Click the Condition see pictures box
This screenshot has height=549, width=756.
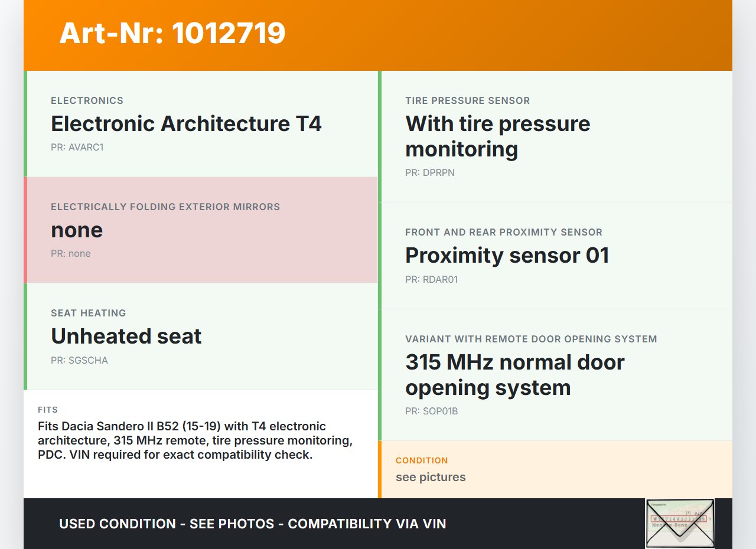tap(555, 470)
